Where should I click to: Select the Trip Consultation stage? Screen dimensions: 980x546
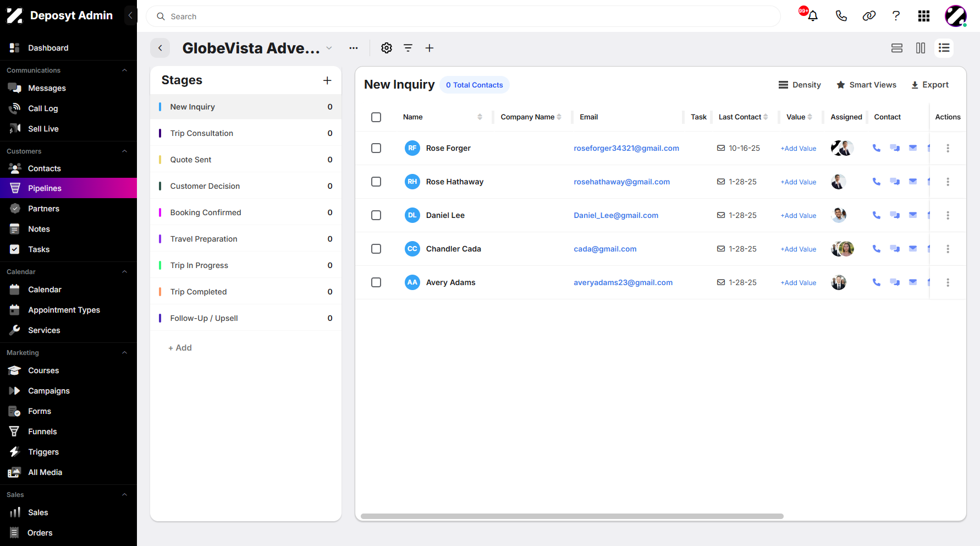click(x=246, y=133)
